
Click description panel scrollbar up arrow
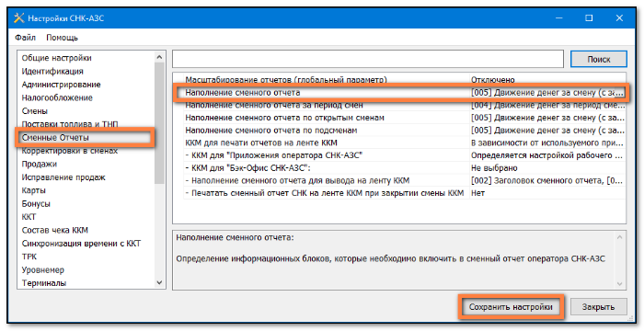(620, 237)
